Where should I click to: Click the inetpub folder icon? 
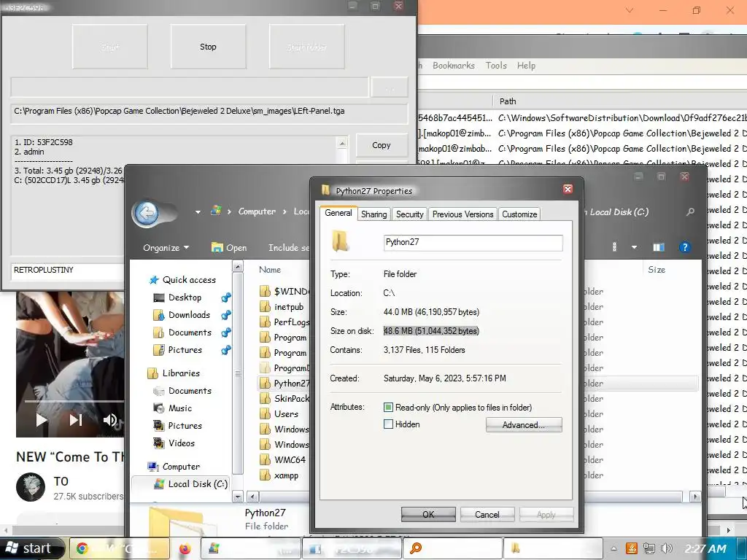[266, 307]
